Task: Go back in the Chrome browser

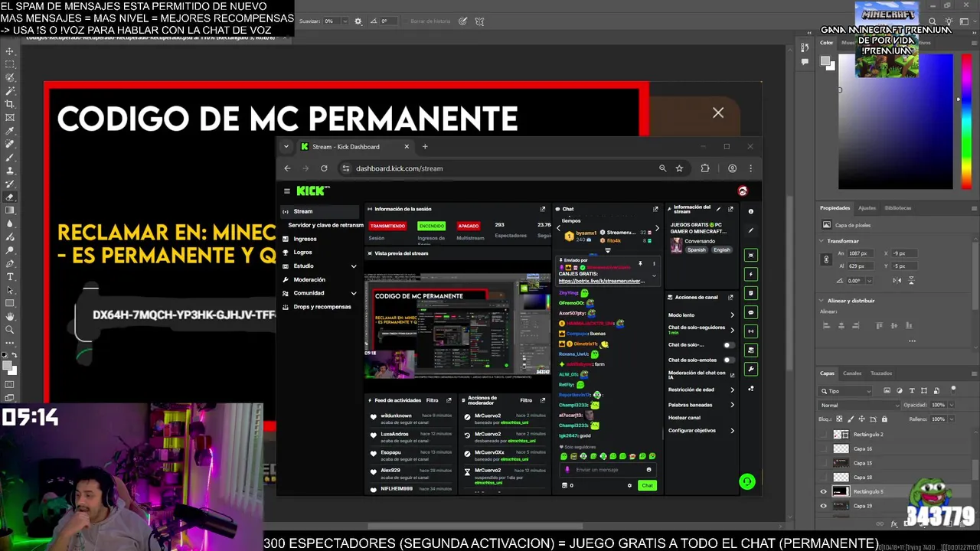Action: [x=287, y=168]
